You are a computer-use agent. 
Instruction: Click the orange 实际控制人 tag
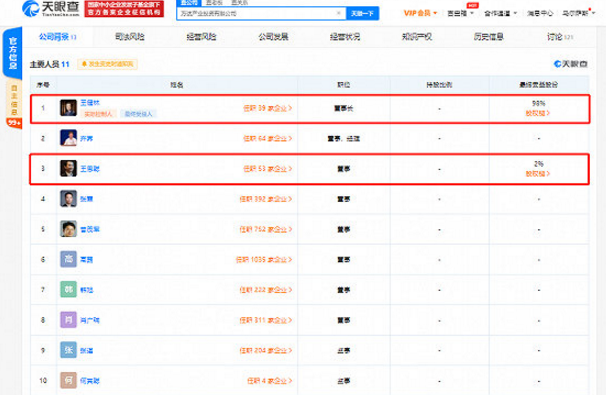[98, 114]
